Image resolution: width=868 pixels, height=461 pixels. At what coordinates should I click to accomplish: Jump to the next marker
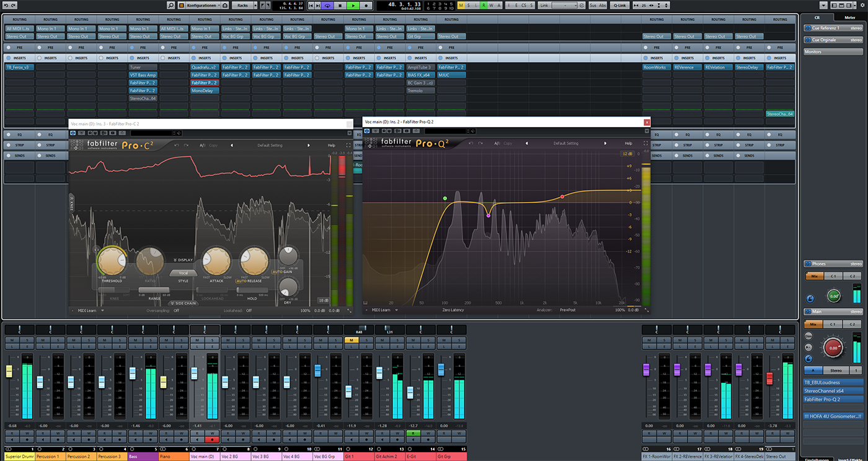click(x=317, y=6)
